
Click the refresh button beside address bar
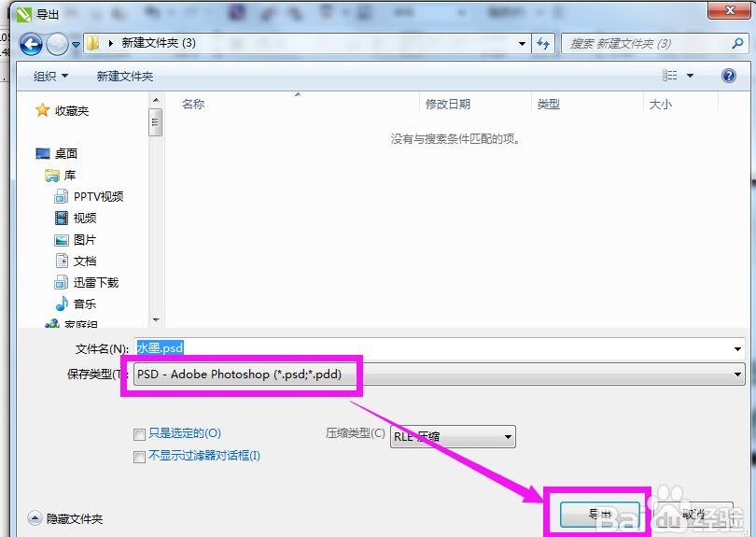(543, 44)
